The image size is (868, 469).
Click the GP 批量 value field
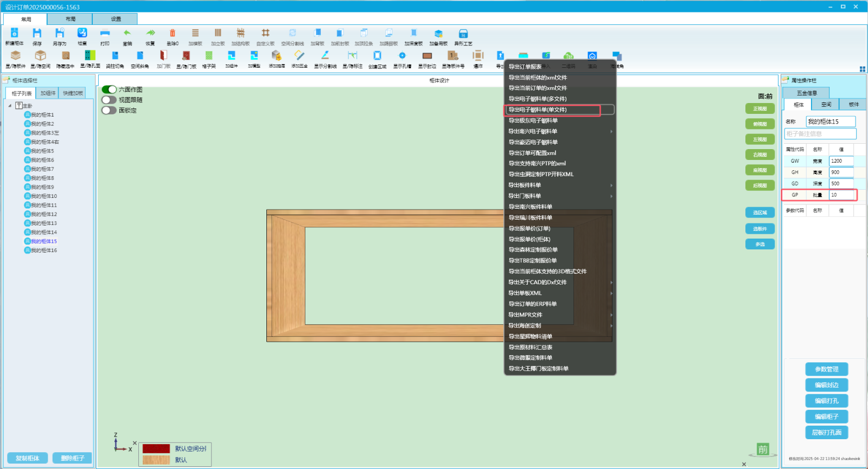[841, 195]
